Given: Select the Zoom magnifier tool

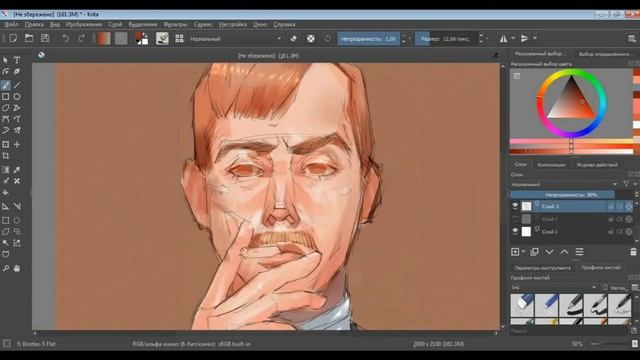Looking at the screenshot, I should (5, 268).
